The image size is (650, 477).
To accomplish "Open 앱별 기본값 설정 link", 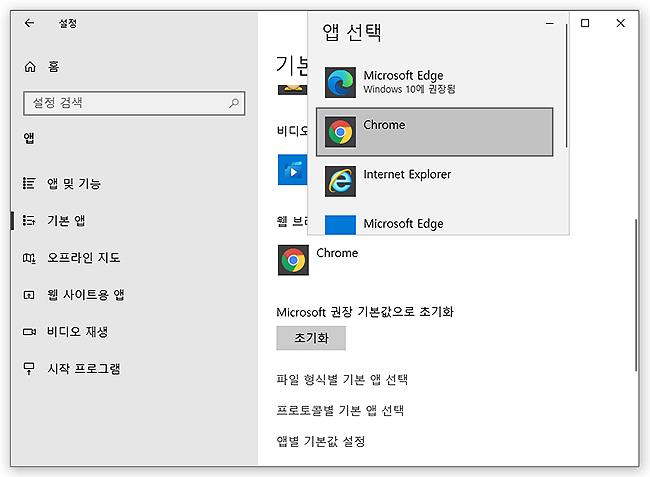I will [320, 441].
